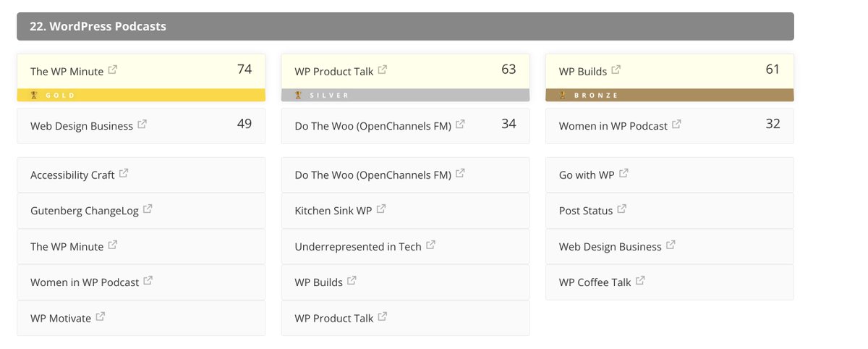Click external link icon on silver WP Product Talk card
Viewport: 868px width, 349px height.
383,70
